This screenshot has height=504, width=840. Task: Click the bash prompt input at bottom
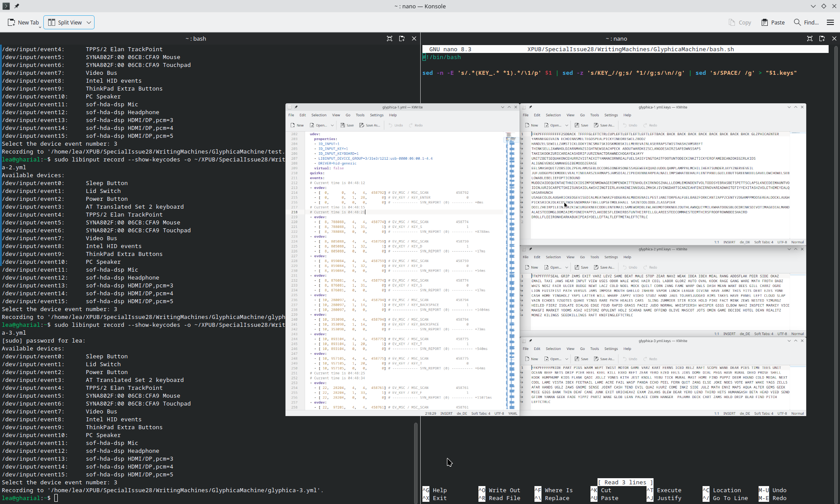(56, 498)
